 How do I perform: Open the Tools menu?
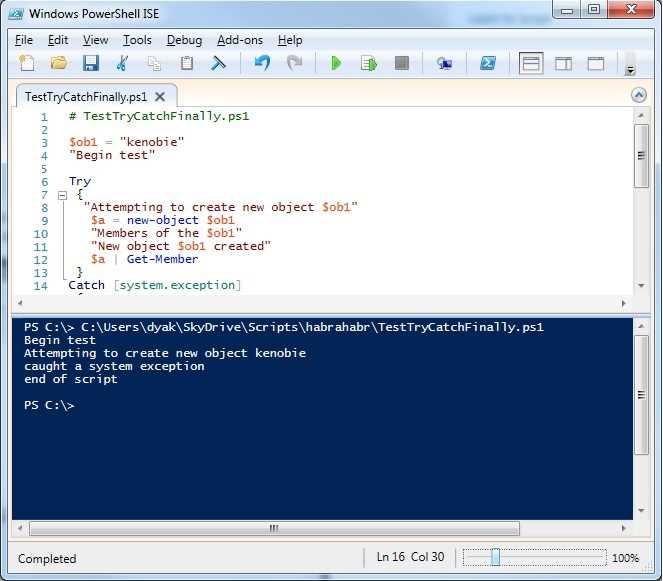[137, 40]
